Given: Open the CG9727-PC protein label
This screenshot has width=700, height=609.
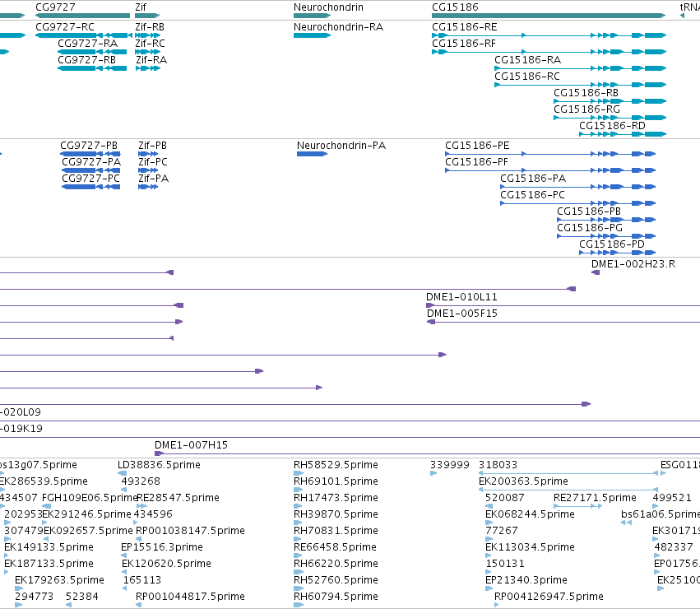Looking at the screenshot, I should pos(91,179).
